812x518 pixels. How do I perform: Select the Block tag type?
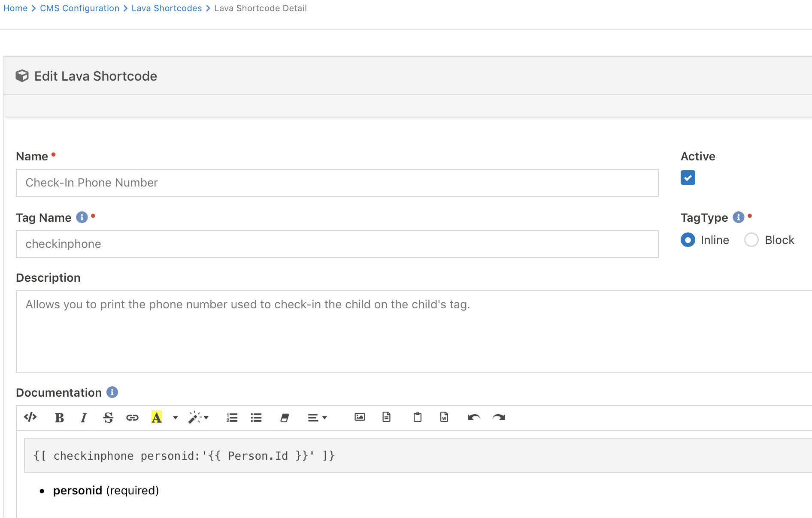[x=751, y=240]
